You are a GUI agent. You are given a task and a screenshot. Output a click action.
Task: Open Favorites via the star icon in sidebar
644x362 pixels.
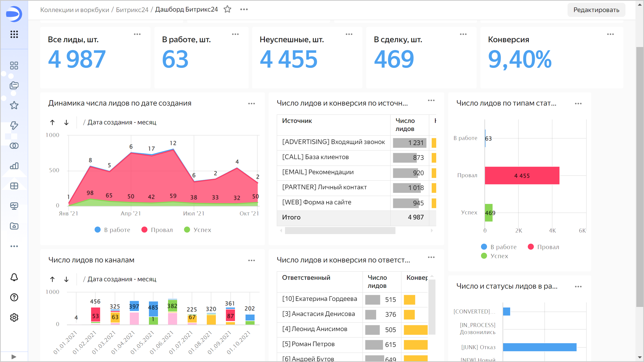pyautogui.click(x=14, y=105)
